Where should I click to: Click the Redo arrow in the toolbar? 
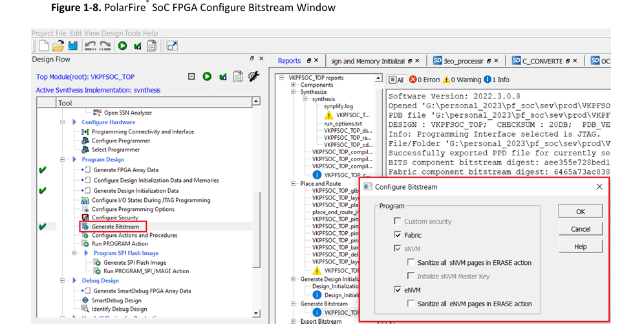[x=105, y=46]
